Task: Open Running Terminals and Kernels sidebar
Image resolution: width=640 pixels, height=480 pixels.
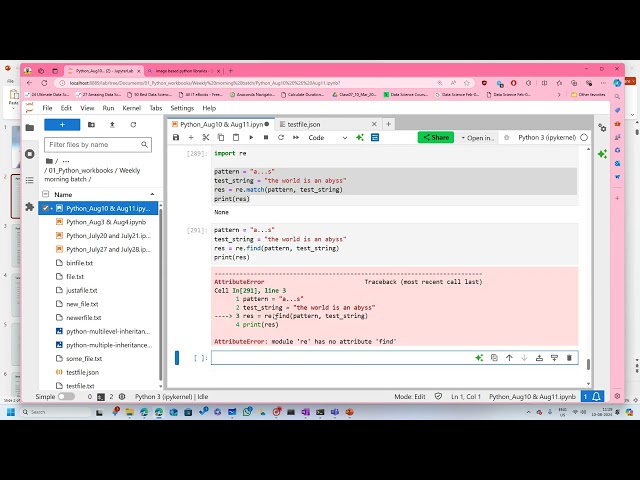Action: 29,154
